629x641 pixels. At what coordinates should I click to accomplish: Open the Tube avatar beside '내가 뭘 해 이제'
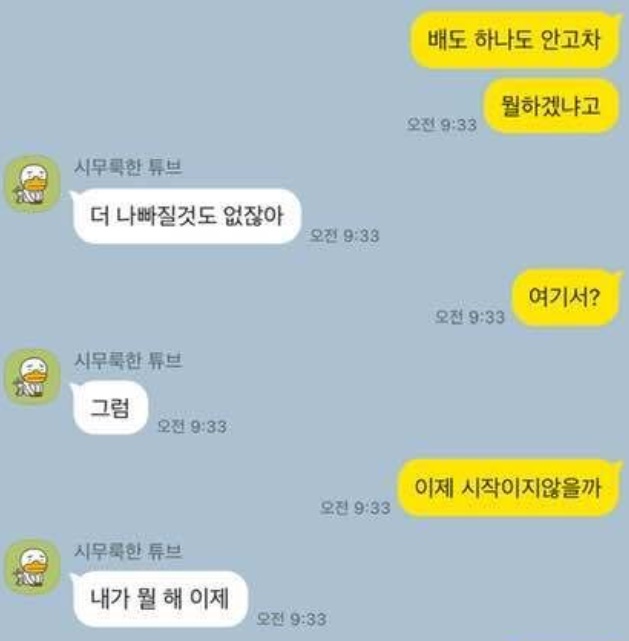[x=32, y=567]
